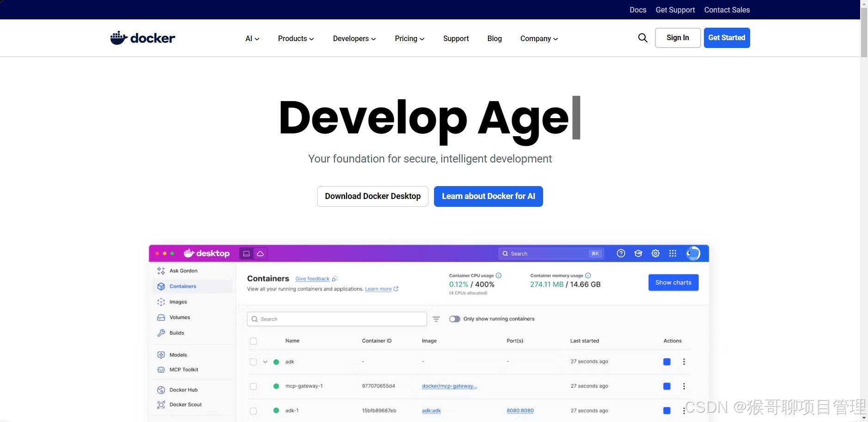This screenshot has height=422, width=868.
Task: Expand the Pricing dropdown menu
Action: [x=410, y=39]
